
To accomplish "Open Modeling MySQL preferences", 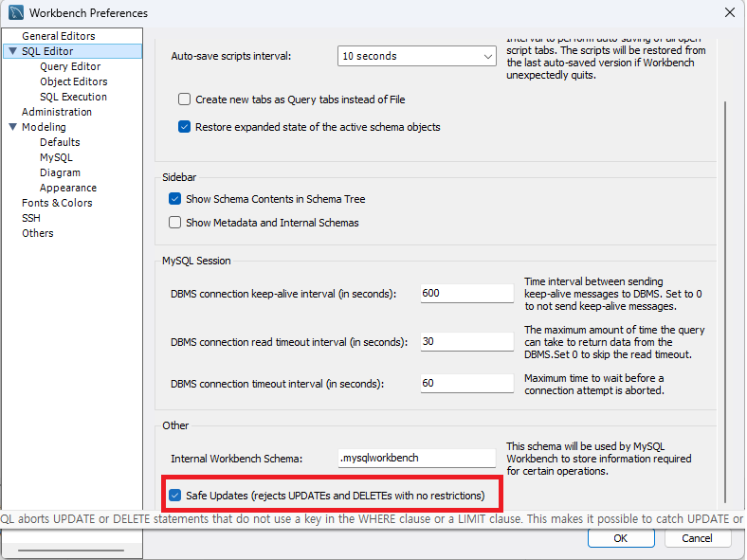I will [56, 157].
